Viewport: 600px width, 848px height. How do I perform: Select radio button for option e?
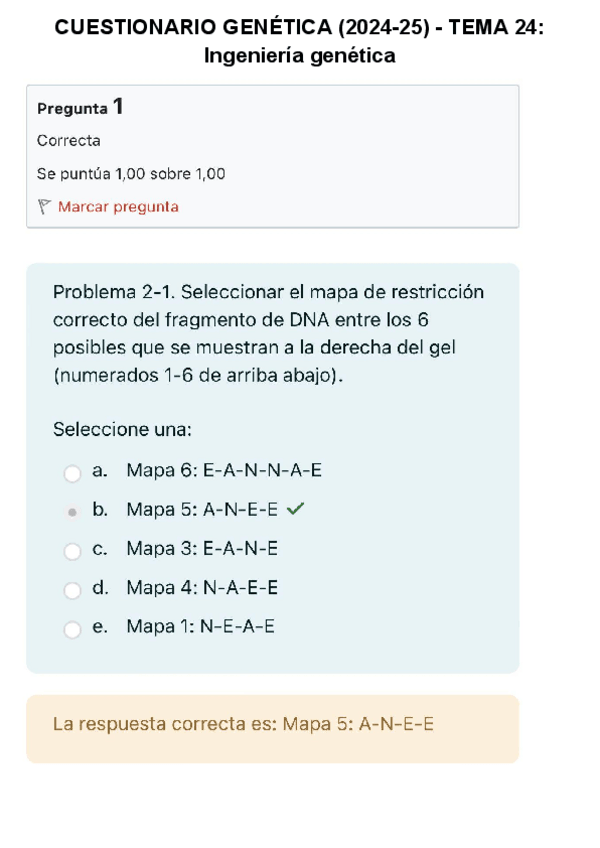(72, 629)
